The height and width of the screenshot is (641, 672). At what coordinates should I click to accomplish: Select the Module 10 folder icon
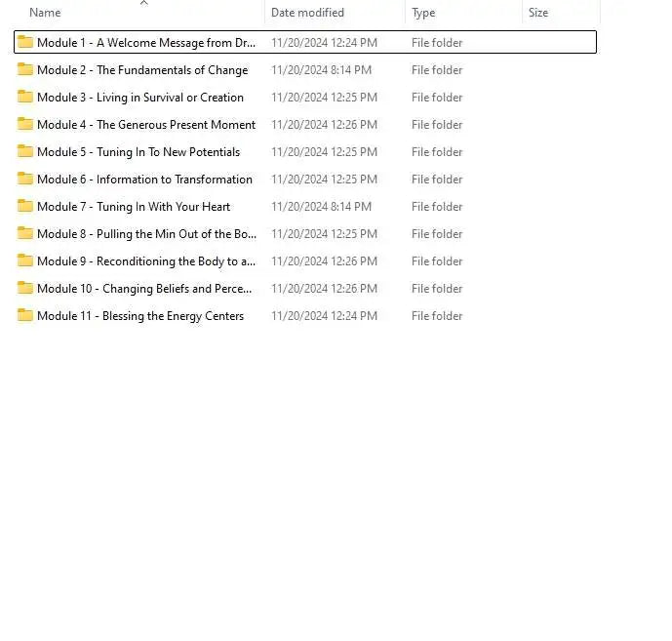point(25,288)
